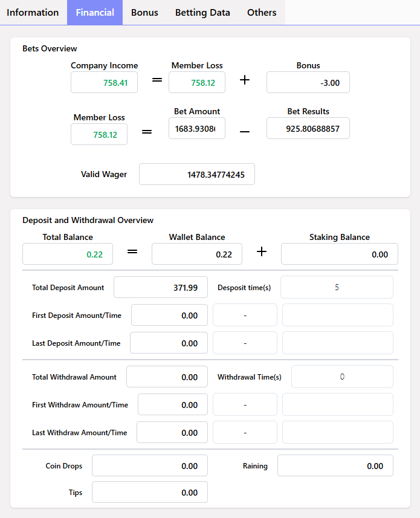Click the Tips amount field
The image size is (420, 518).
coord(149,492)
